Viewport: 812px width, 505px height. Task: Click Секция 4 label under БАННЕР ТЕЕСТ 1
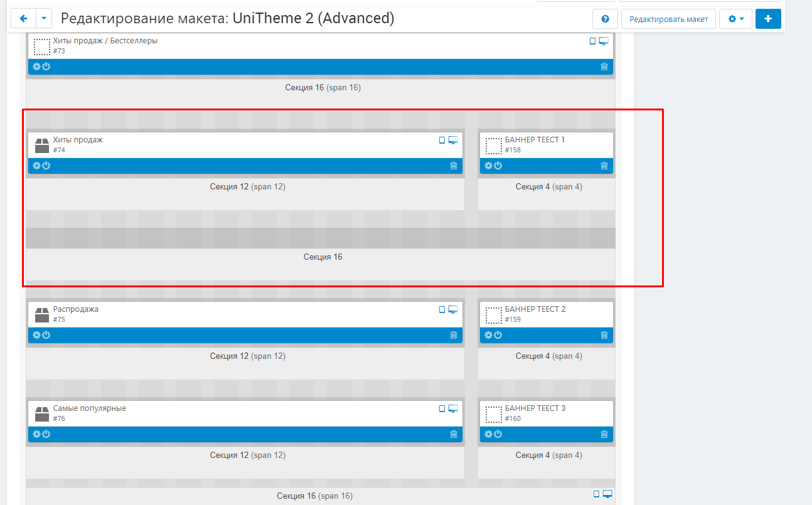[549, 187]
